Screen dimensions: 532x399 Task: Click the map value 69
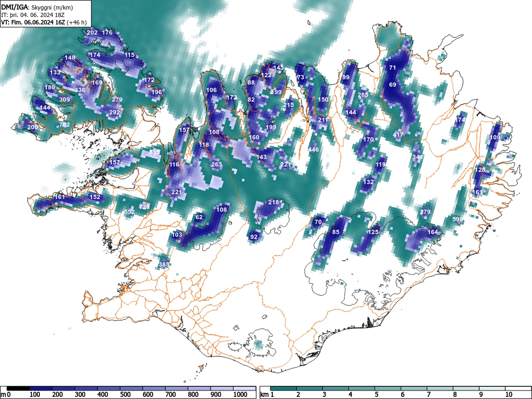pos(393,85)
